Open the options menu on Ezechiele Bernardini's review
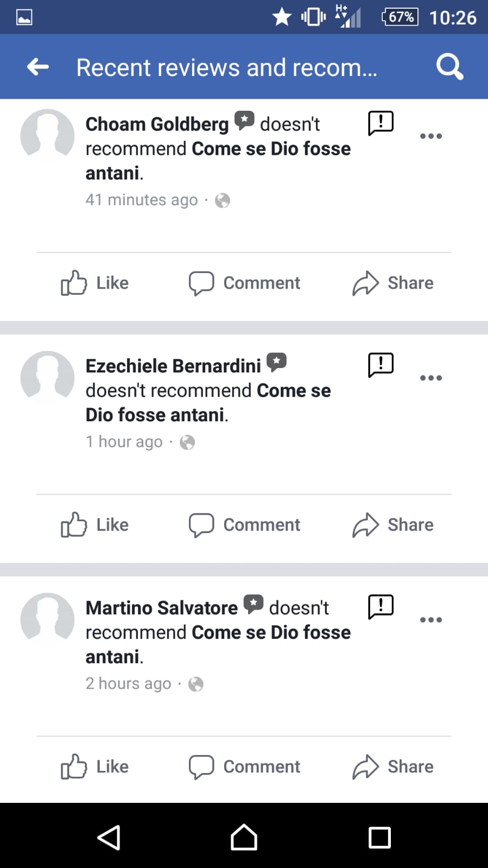The width and height of the screenshot is (488, 868). (x=431, y=378)
